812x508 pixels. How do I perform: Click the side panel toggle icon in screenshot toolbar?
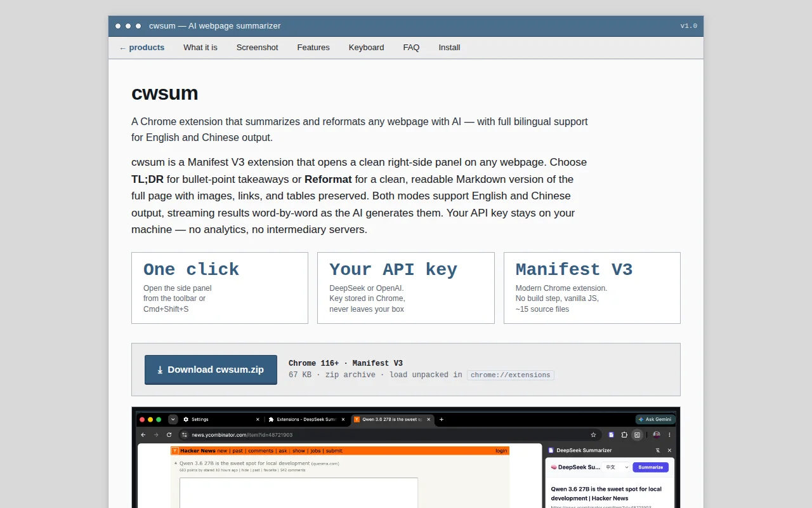tap(638, 435)
